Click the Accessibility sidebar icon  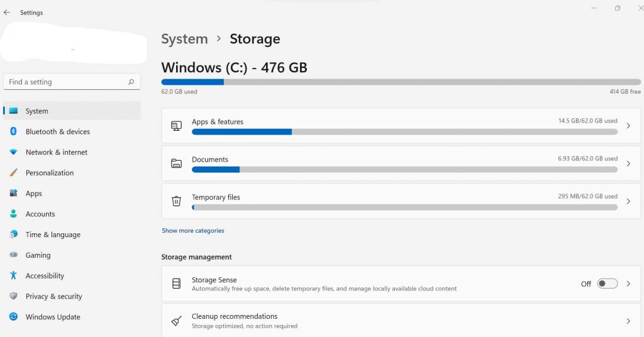click(x=13, y=275)
